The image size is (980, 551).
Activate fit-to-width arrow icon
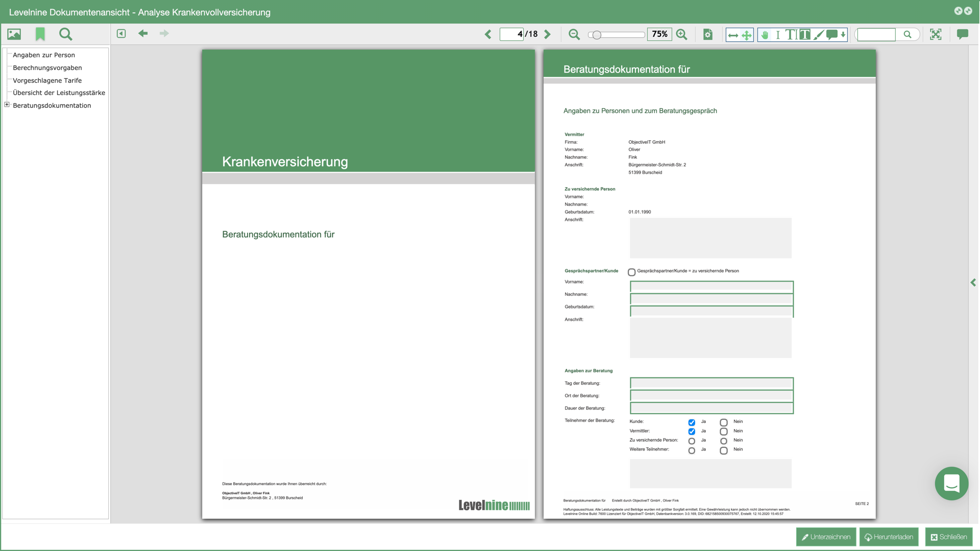point(733,35)
